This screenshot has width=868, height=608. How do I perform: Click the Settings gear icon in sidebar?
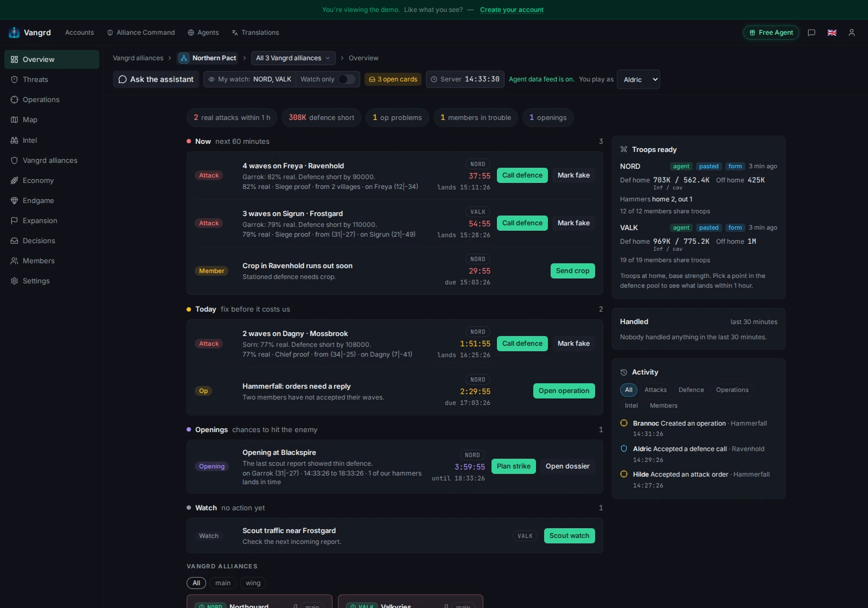coord(15,281)
